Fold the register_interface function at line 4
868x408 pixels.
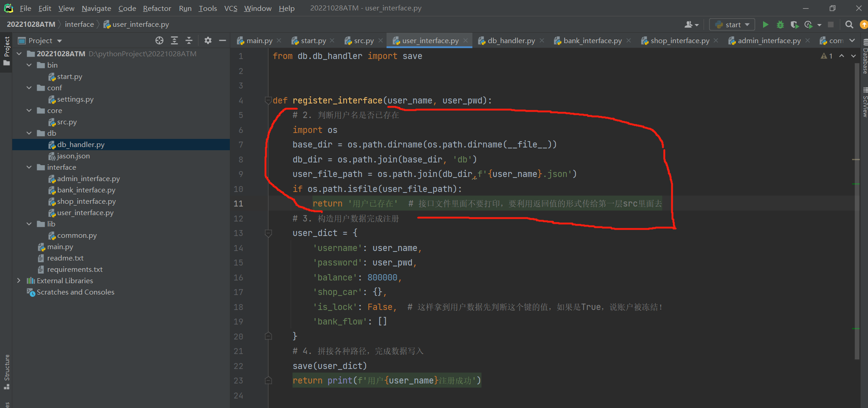[x=268, y=100]
